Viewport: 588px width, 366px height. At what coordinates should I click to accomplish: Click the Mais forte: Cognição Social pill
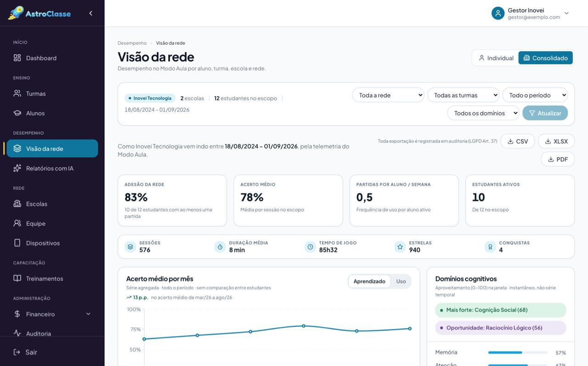coord(501,310)
